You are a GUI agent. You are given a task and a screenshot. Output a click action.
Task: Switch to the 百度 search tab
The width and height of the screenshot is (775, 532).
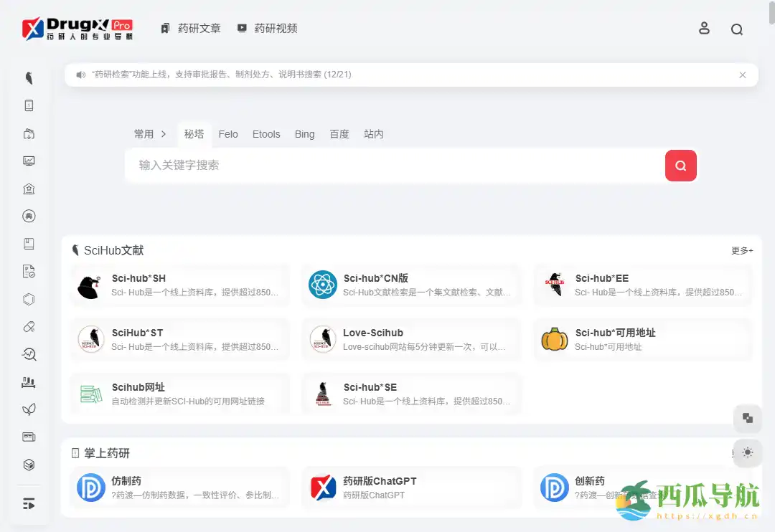339,134
